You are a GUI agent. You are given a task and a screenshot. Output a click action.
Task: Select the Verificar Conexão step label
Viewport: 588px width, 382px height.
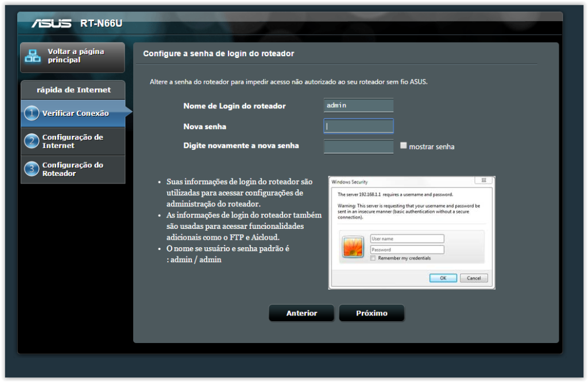(75, 113)
